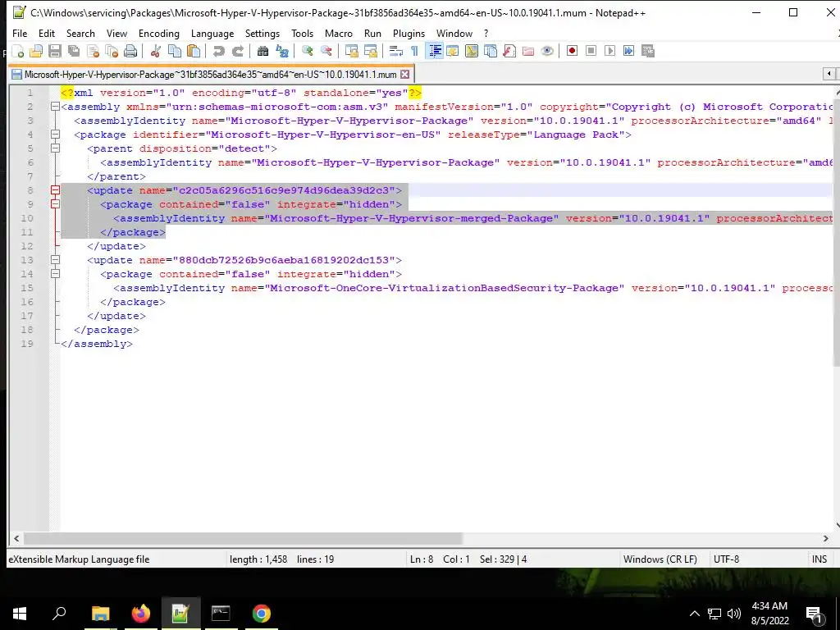The height and width of the screenshot is (630, 840).
Task: Click 'length : 1,458' in status bar
Action: point(258,559)
